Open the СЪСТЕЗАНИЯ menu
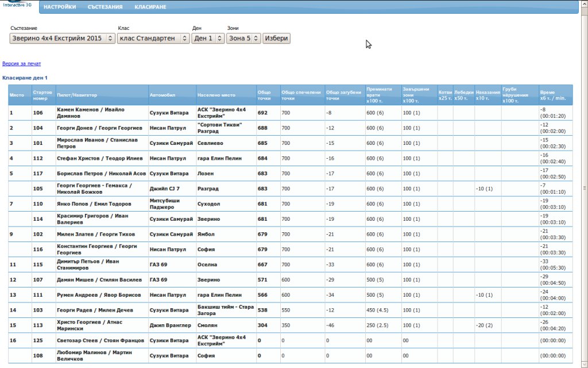 (x=105, y=7)
